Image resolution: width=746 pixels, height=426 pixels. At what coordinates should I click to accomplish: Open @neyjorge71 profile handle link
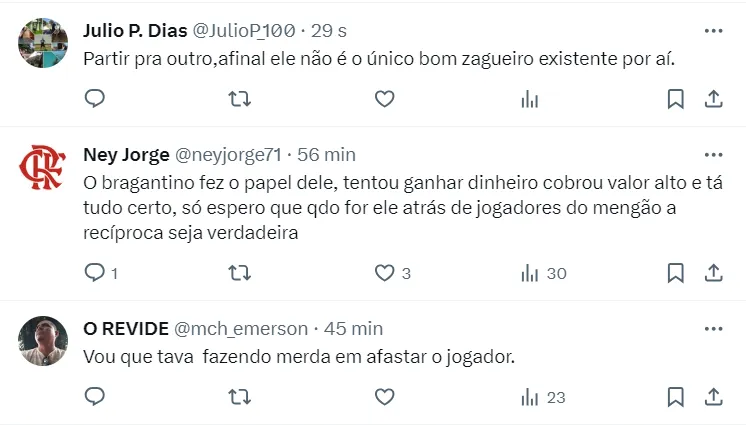pos(229,155)
